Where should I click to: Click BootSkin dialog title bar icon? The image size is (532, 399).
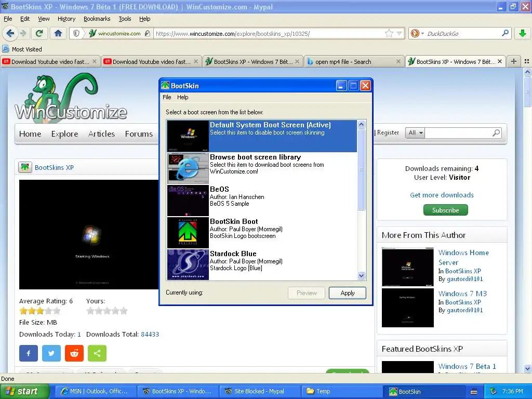tap(165, 86)
